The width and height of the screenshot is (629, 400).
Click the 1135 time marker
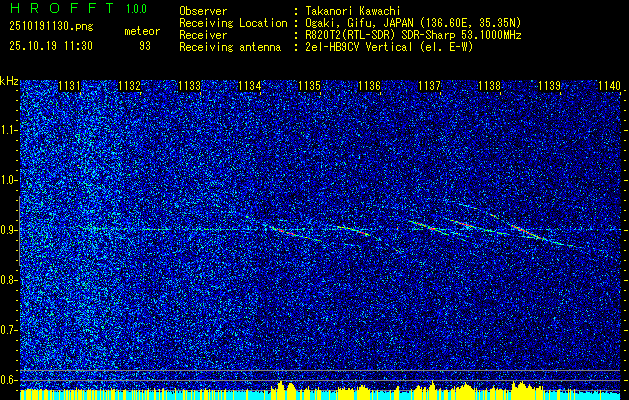[310, 86]
